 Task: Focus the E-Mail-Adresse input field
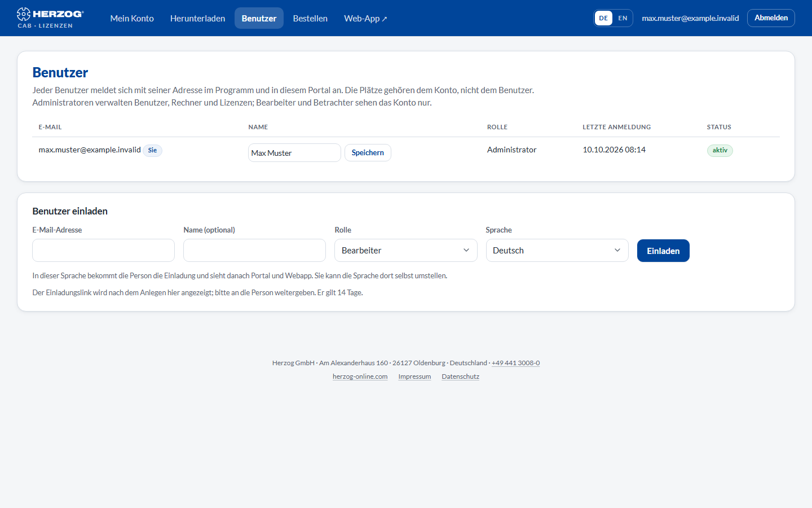(x=104, y=251)
